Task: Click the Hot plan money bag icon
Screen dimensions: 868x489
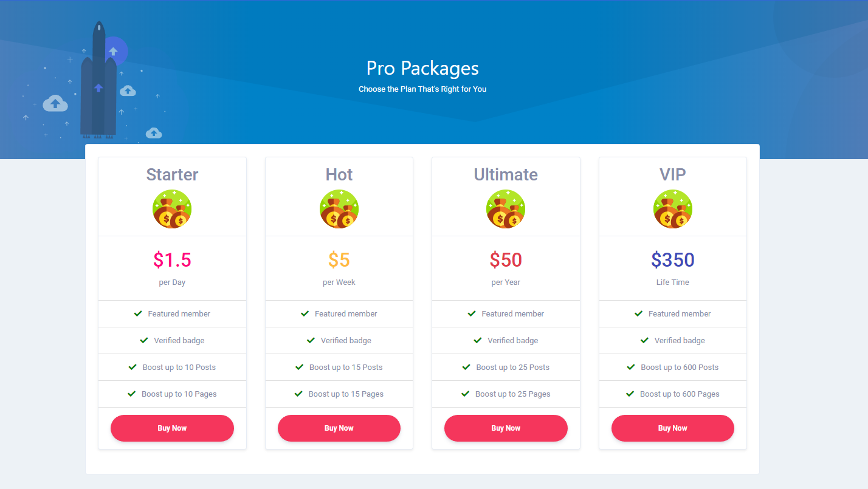Action: point(339,209)
